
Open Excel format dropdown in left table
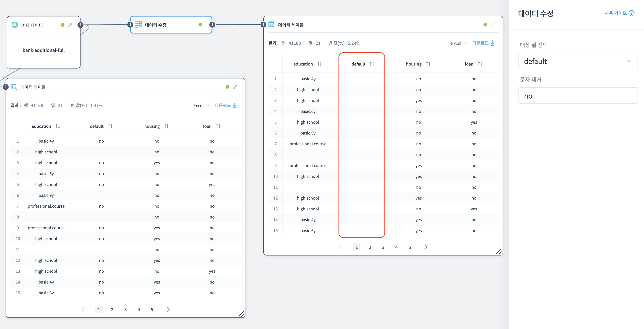201,105
